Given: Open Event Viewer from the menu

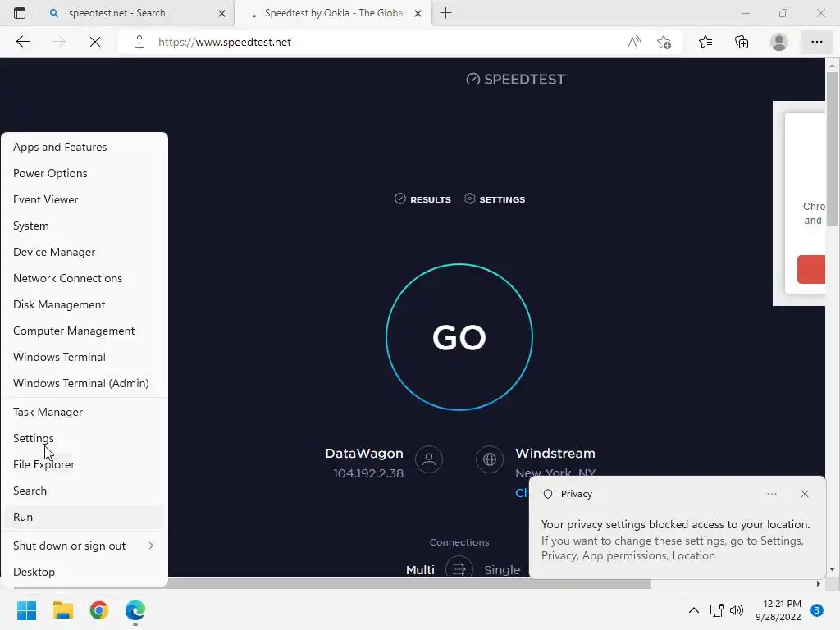Looking at the screenshot, I should pyautogui.click(x=84, y=199).
